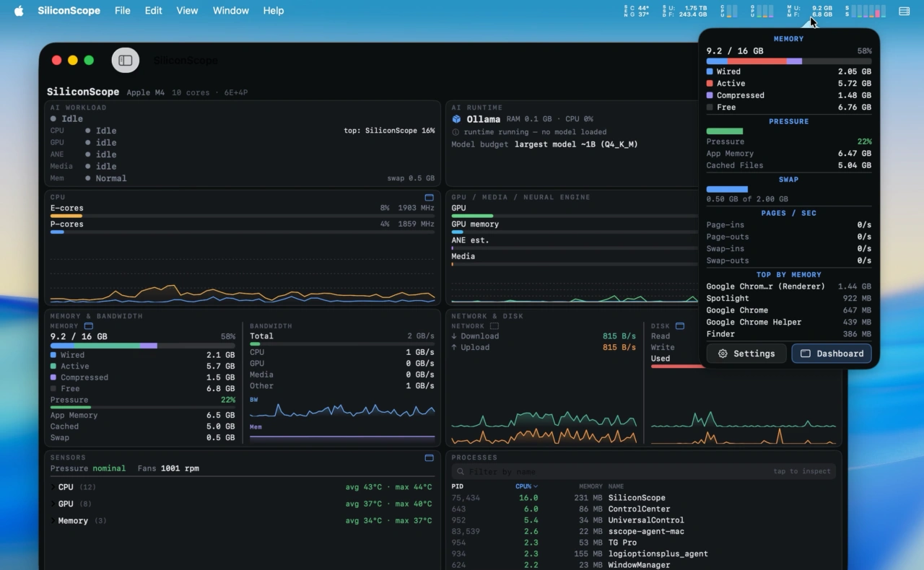
Task: Select the SiliconScope process row
Action: pos(643,498)
